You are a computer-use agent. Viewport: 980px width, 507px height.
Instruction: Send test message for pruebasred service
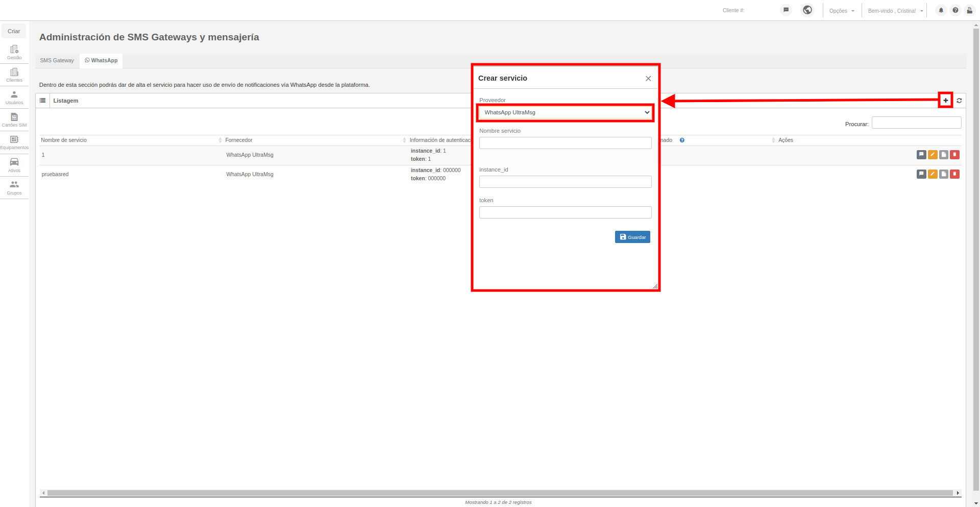[x=921, y=174]
